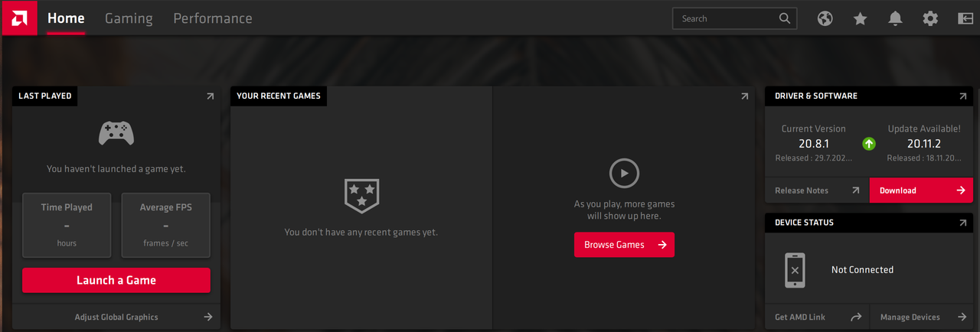Click the "Current Version" label
980x332 pixels.
pos(814,129)
